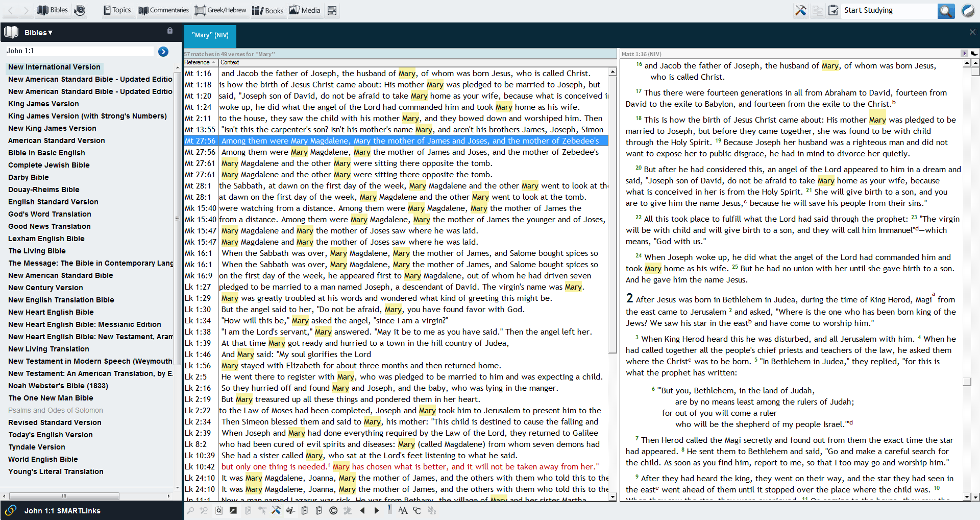This screenshot has width=980, height=520.
Task: Click the bottom toolbar magnifier search icon
Action: 190,510
